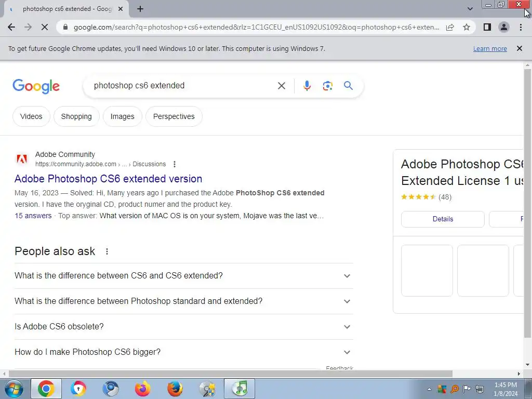Go back to the previous page
This screenshot has width=532, height=399.
click(11, 27)
